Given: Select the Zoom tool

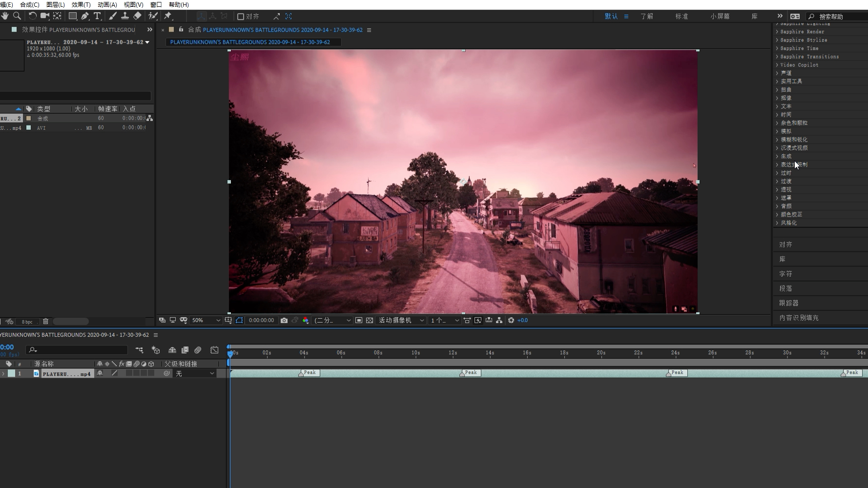Looking at the screenshot, I should click(x=17, y=16).
